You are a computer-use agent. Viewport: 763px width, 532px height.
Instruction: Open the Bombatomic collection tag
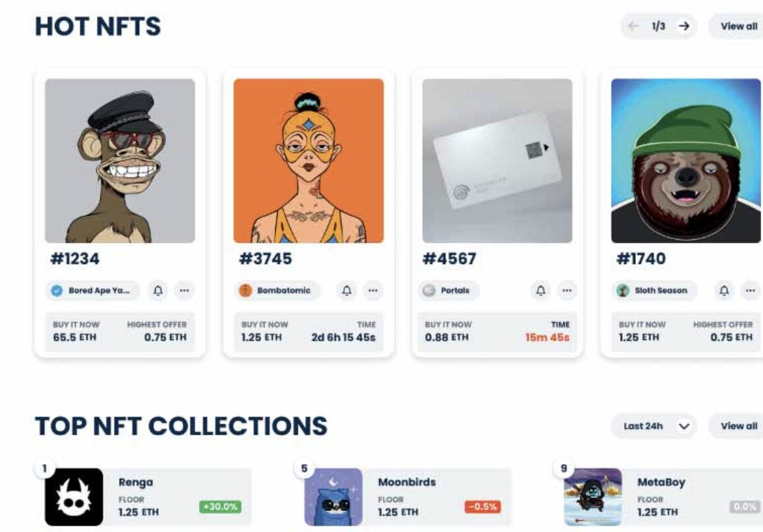click(x=277, y=290)
